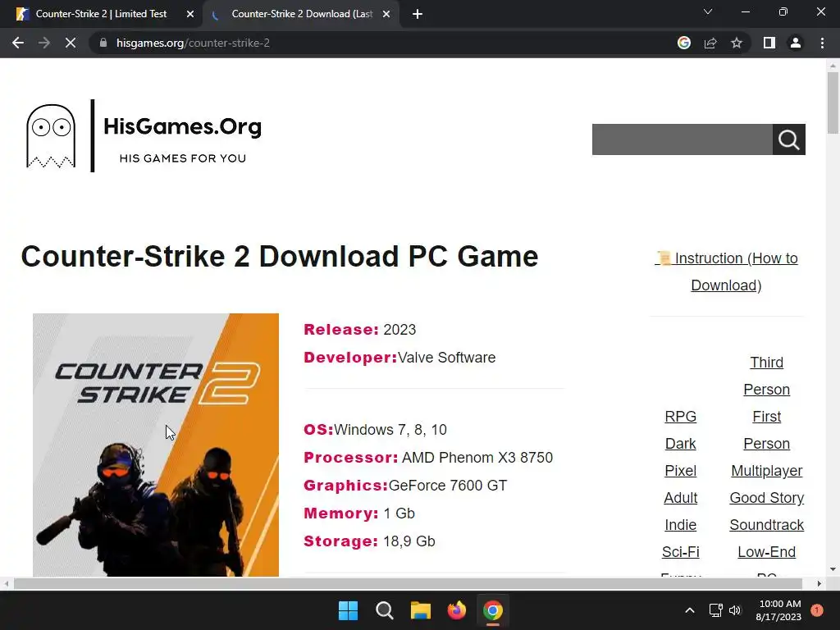Open Windows taskbar search
Screen dimensions: 840x630
385,610
